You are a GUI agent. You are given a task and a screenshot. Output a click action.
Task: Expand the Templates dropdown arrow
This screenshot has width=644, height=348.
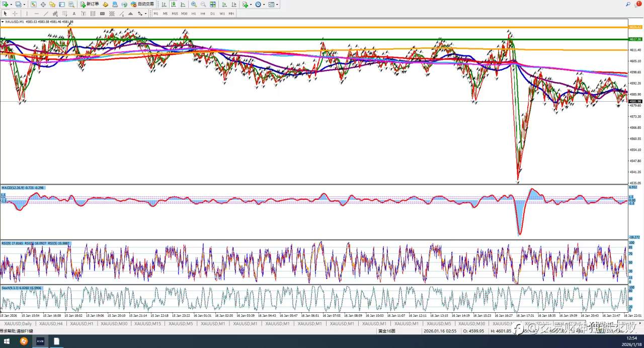point(277,4)
